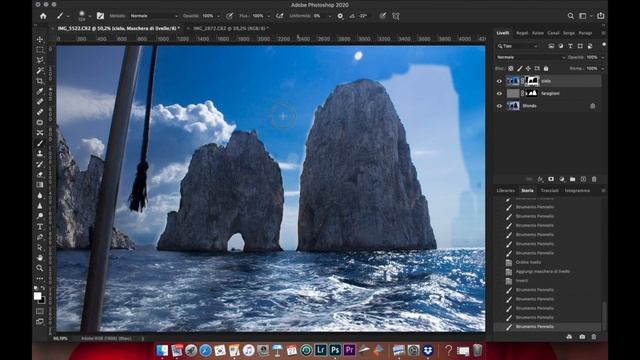Click the symmetry paint butterfly icon

pyautogui.click(x=396, y=16)
